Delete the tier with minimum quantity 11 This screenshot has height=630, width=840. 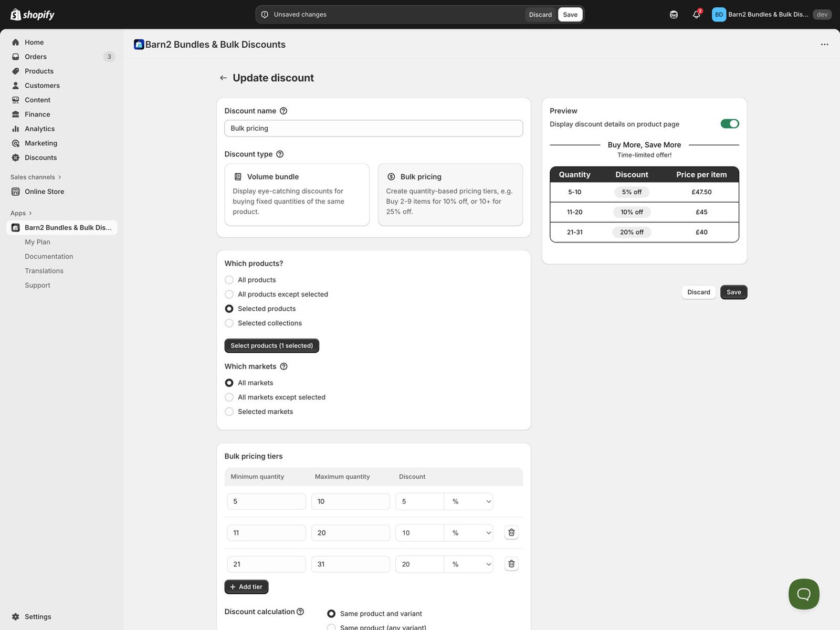tap(511, 532)
